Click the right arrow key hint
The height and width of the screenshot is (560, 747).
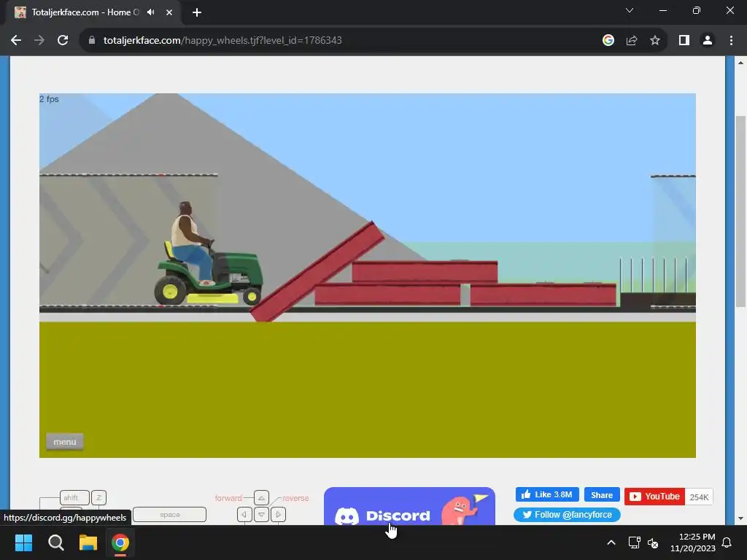click(x=278, y=515)
